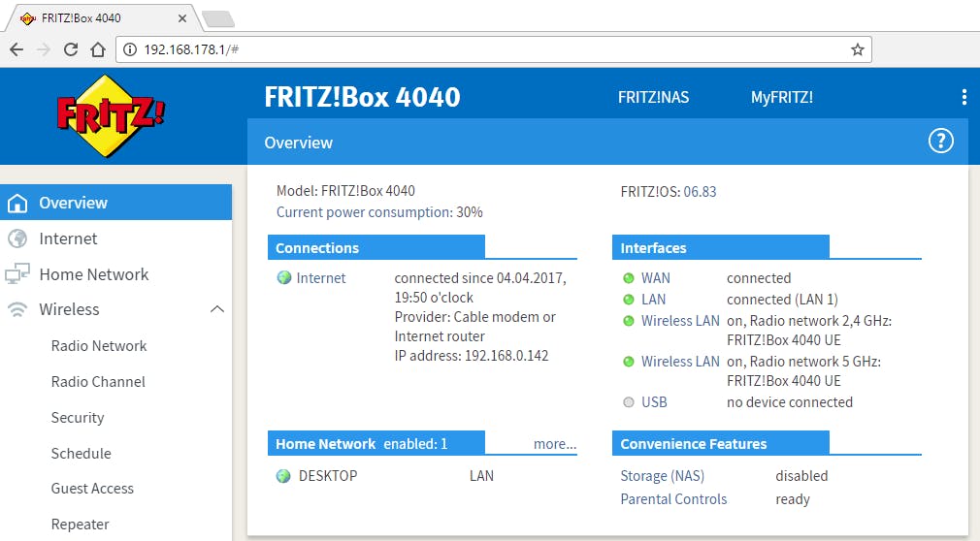Open the FRITZ!NAS tab
Screen dimensions: 980x541
coord(654,98)
